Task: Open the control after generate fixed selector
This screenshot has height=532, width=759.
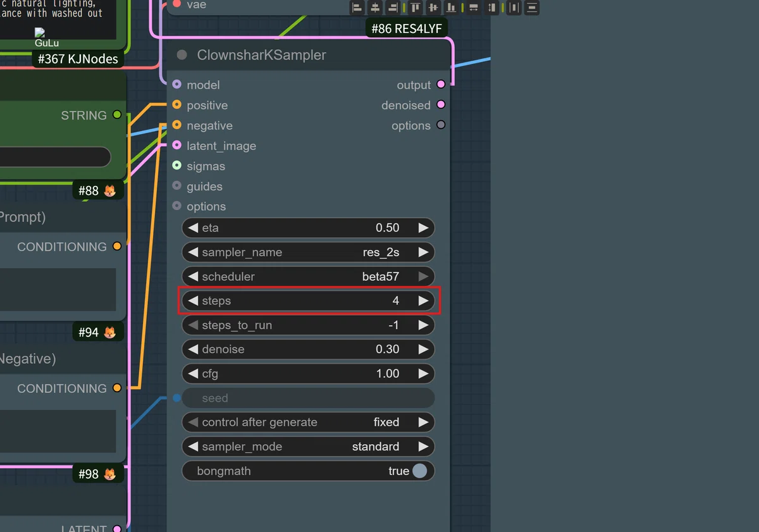Action: 308,422
